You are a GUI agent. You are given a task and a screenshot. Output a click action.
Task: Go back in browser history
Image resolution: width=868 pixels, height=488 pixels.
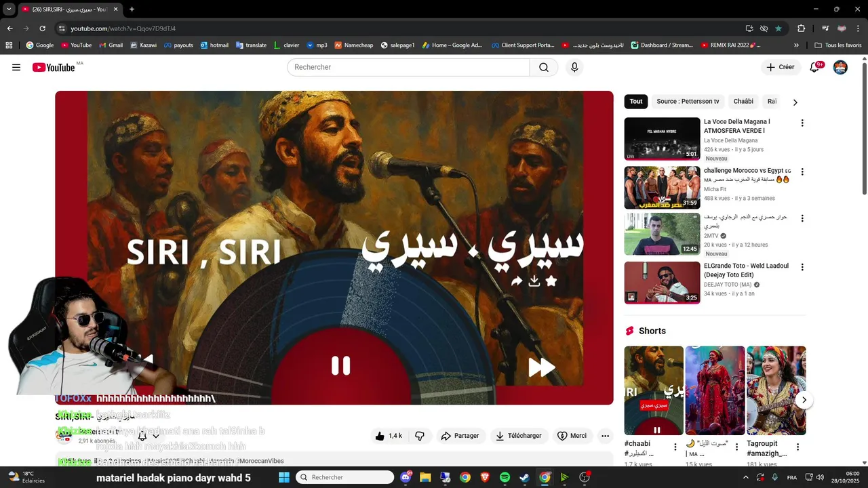9,28
